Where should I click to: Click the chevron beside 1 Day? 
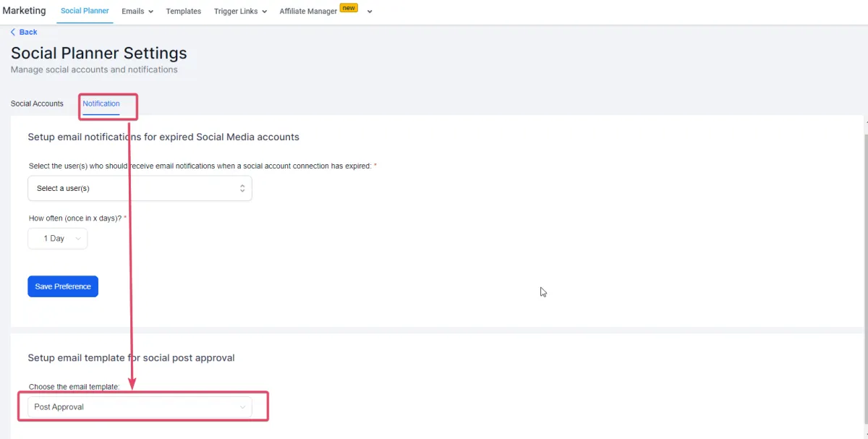pyautogui.click(x=78, y=239)
